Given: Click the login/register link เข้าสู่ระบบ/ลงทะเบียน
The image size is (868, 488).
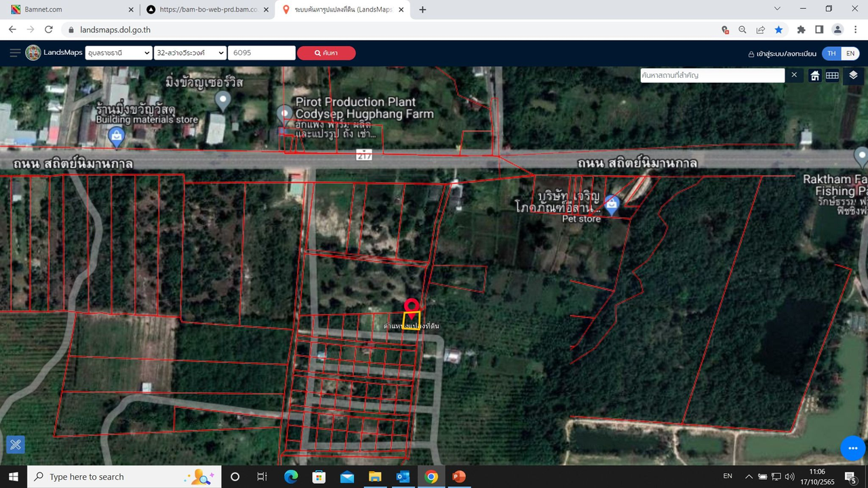Looking at the screenshot, I should [783, 54].
